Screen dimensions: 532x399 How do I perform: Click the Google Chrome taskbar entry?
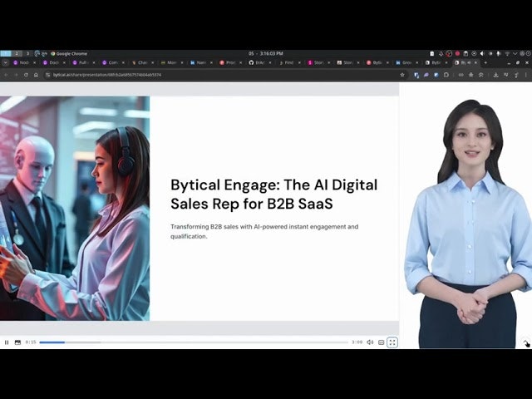click(x=69, y=53)
